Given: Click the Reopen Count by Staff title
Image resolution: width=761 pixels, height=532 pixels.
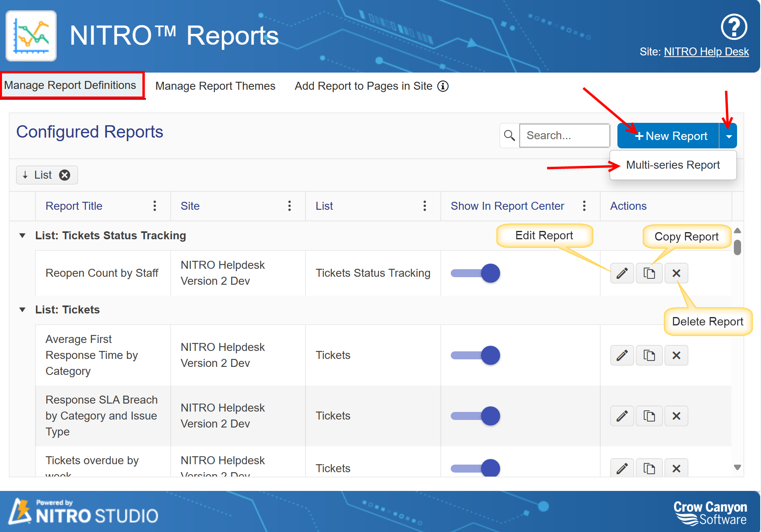Looking at the screenshot, I should (x=102, y=273).
